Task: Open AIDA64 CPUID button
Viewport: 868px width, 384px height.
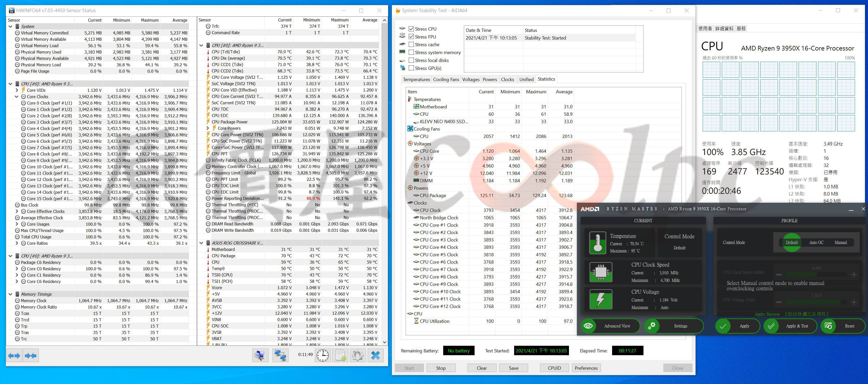Action: coord(554,368)
